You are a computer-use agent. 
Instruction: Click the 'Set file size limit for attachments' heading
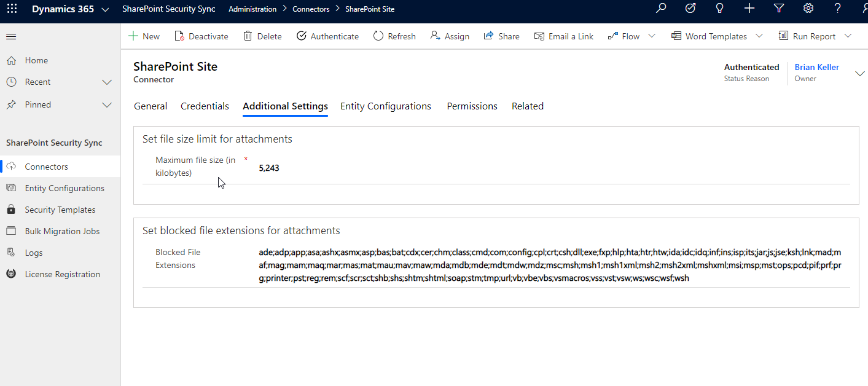point(217,139)
